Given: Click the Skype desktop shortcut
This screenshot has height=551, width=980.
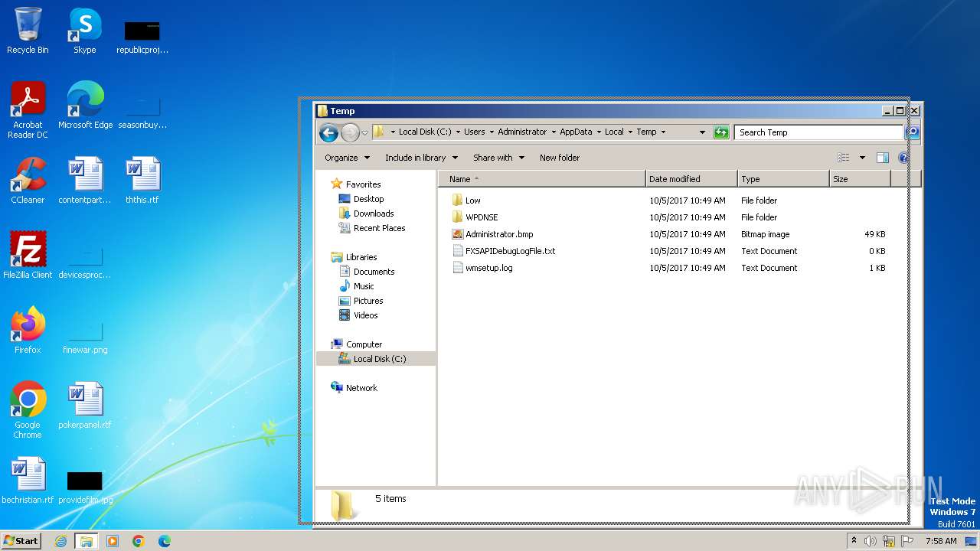Looking at the screenshot, I should coord(84,31).
